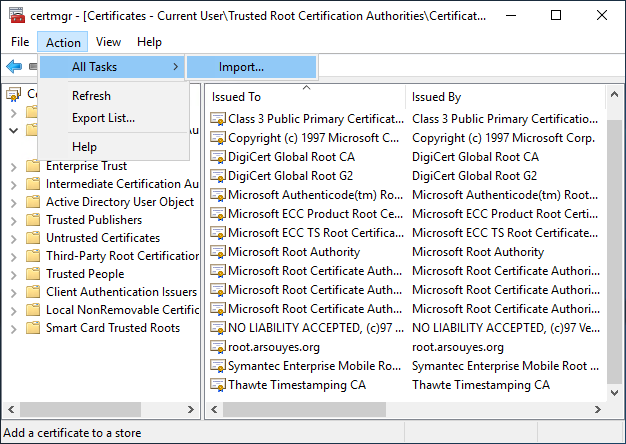The image size is (626, 444).
Task: Click the Enterprise Trust folder icon
Action: (33, 165)
